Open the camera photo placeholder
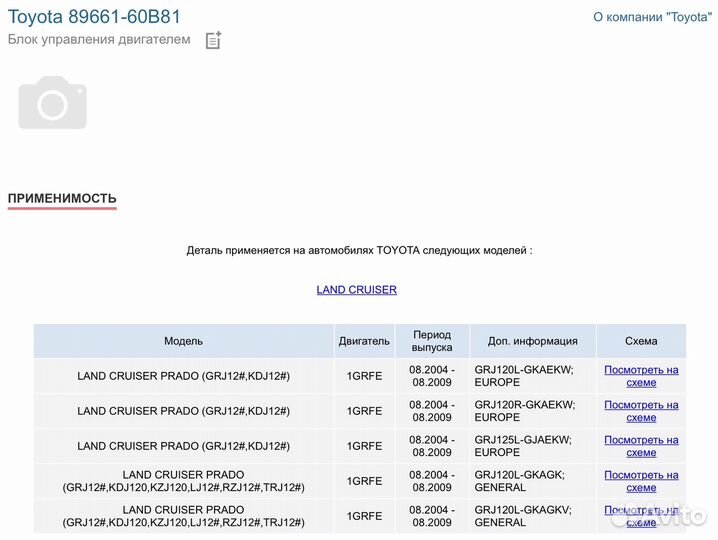 53,103
